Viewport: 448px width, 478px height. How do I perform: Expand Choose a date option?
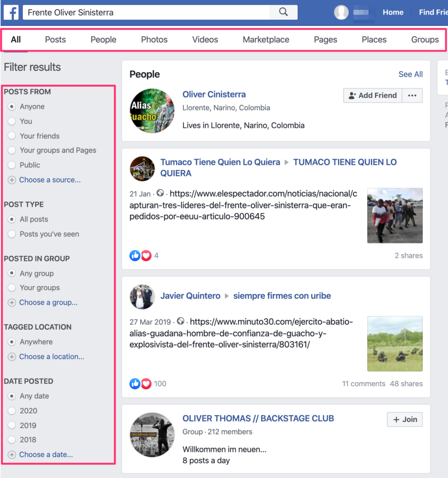[46, 455]
